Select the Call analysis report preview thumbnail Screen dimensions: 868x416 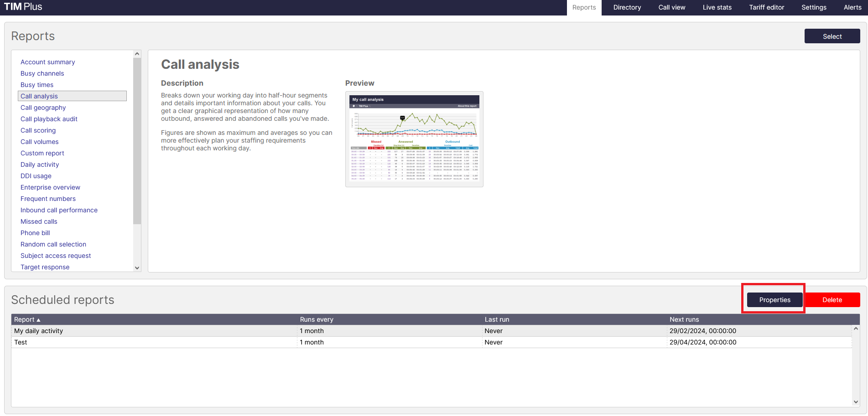click(414, 139)
